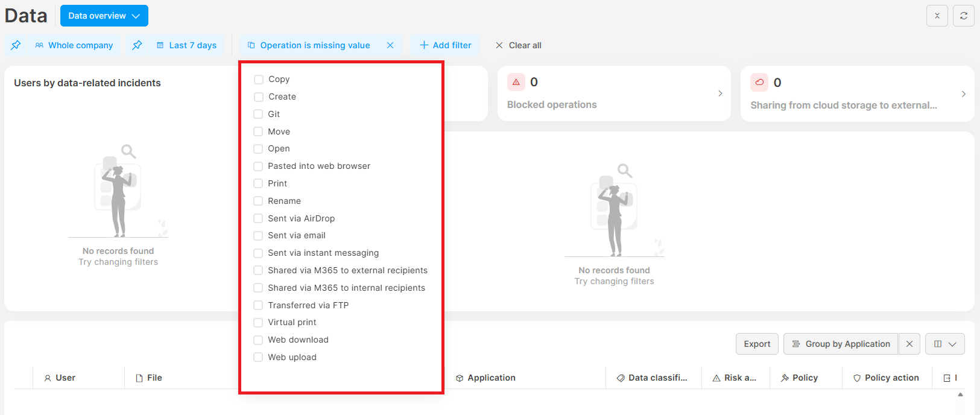Click the Export button

coord(756,344)
